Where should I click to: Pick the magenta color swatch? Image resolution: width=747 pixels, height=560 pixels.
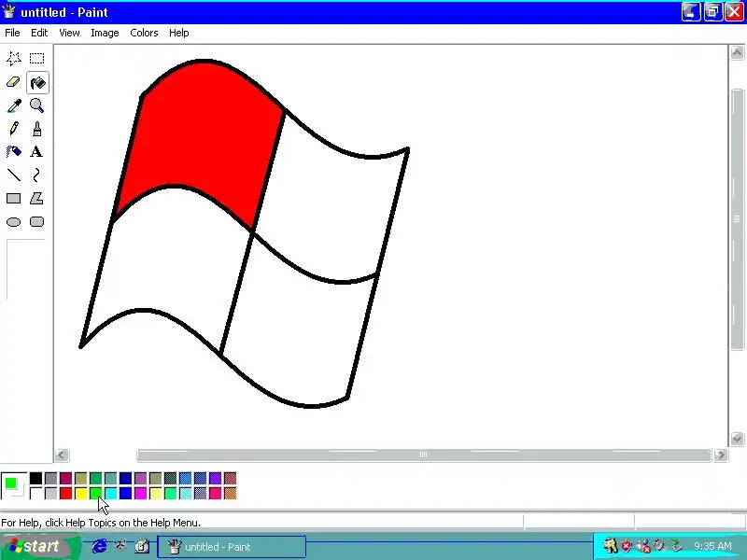point(141,493)
